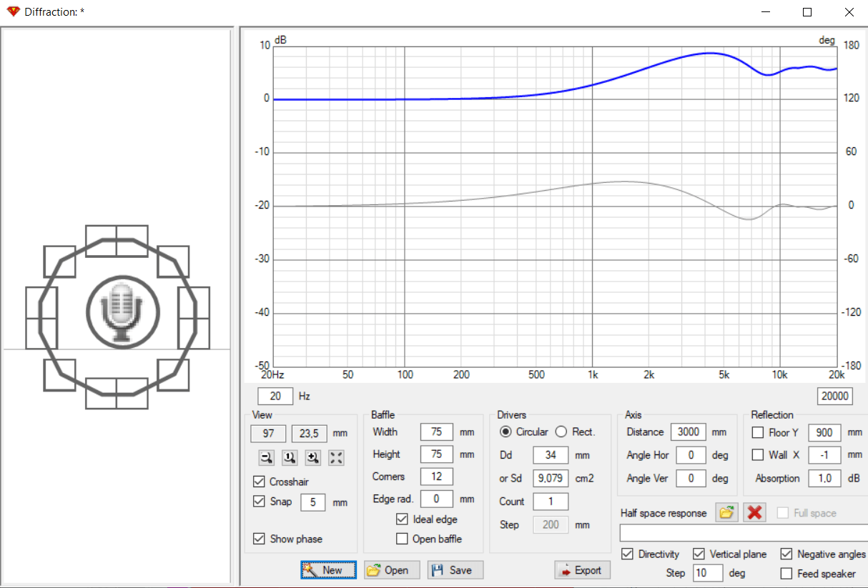
Task: Click the right edge handle of the baffle
Action: (194, 318)
